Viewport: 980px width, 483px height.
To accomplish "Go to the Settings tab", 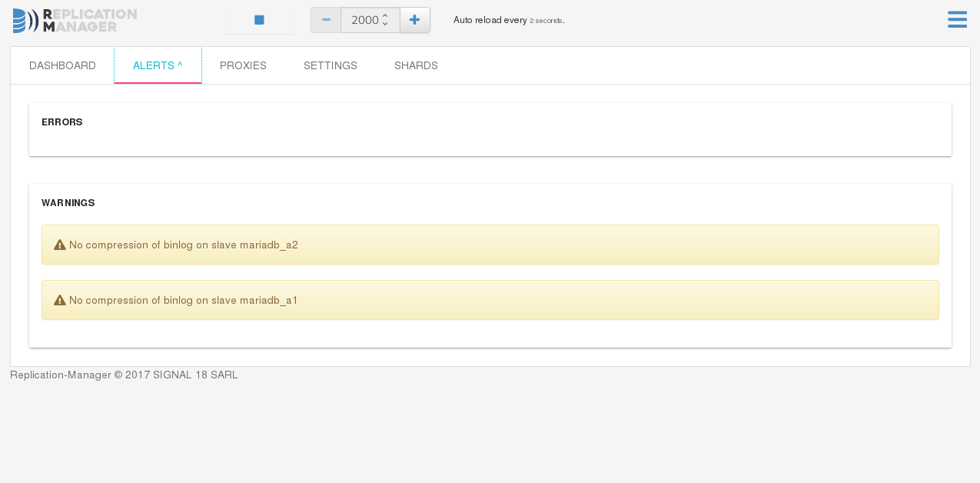I will (x=331, y=65).
